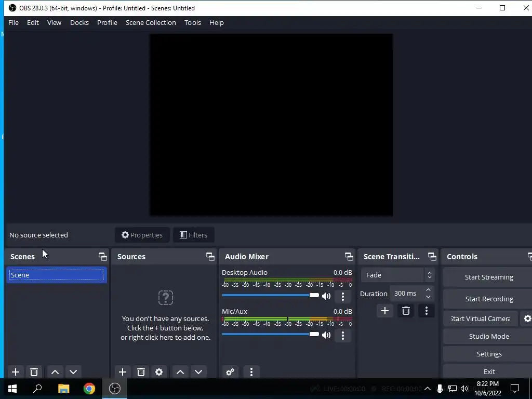Open Windows search from taskbar
The height and width of the screenshot is (399, 532).
(37, 389)
